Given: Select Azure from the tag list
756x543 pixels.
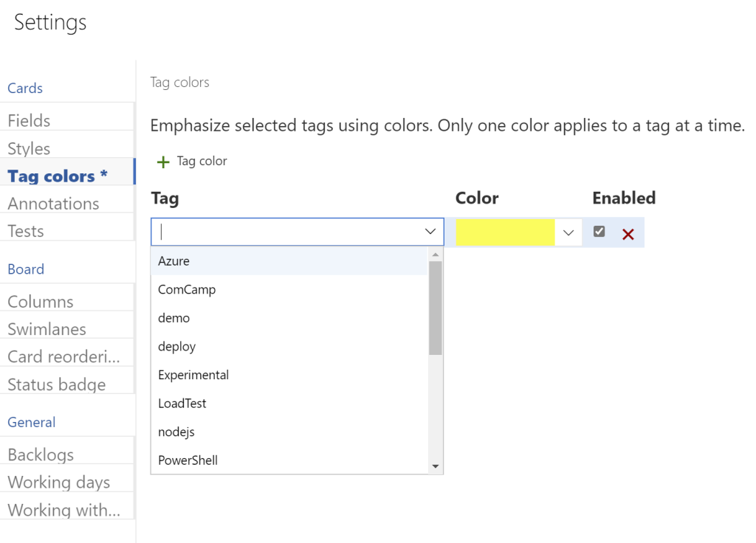Looking at the screenshot, I should [x=289, y=261].
